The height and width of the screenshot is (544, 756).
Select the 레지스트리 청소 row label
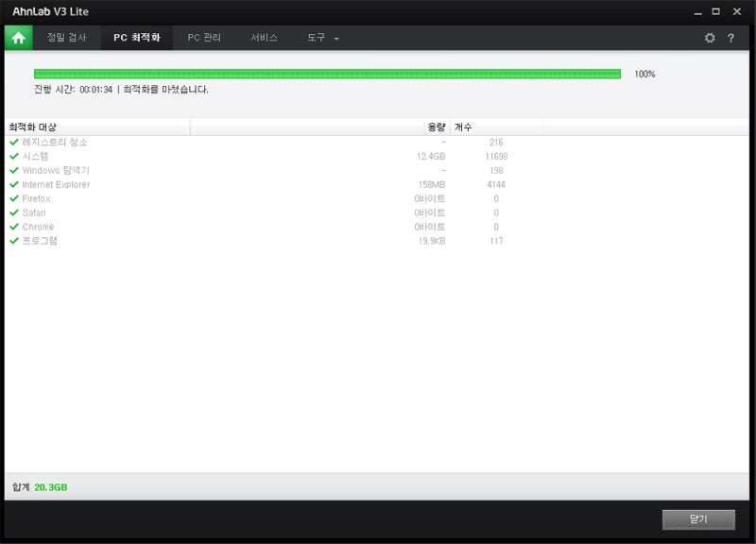pos(55,143)
